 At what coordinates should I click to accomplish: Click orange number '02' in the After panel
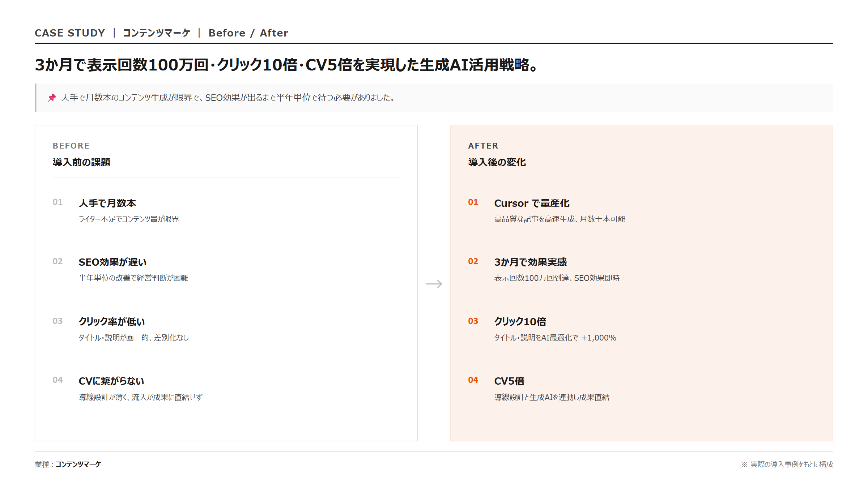coord(473,261)
